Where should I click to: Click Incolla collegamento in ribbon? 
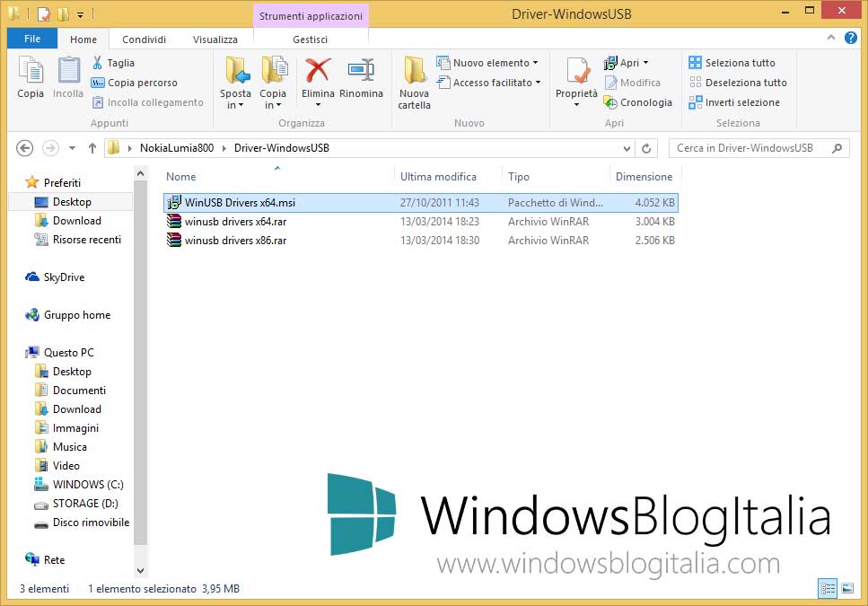147,102
